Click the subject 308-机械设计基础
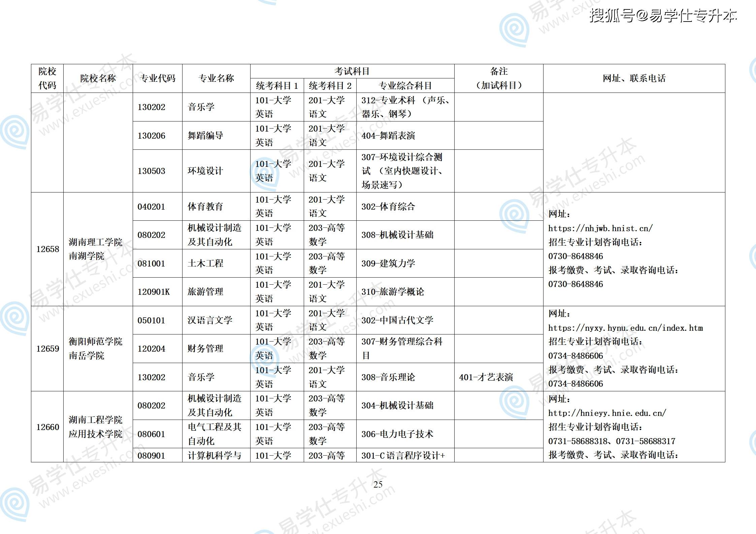Viewport: 756px width, 534px height. click(x=397, y=235)
